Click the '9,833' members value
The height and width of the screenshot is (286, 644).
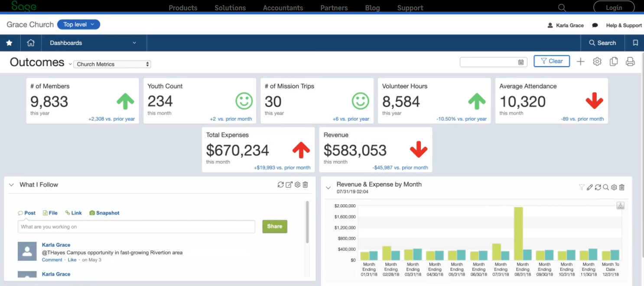pos(49,102)
